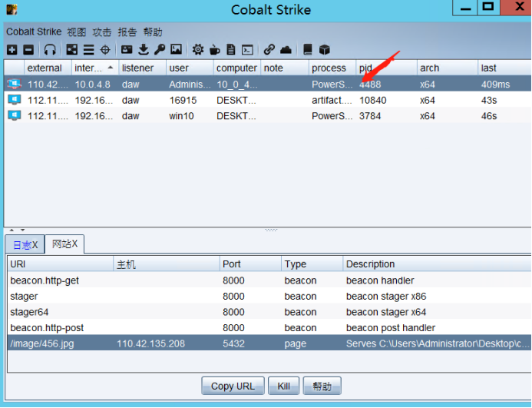Sort by the pid column header

coord(386,68)
